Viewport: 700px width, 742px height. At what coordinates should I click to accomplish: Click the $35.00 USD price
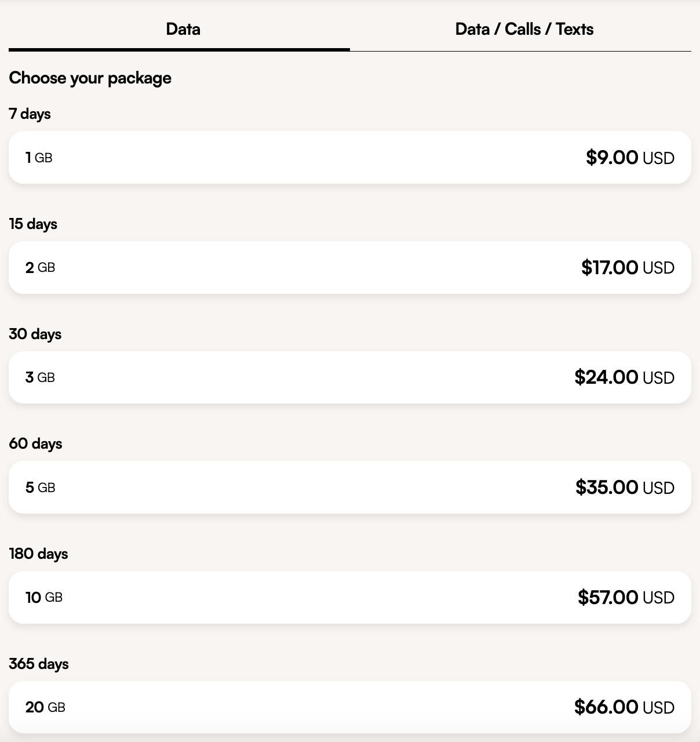(625, 488)
